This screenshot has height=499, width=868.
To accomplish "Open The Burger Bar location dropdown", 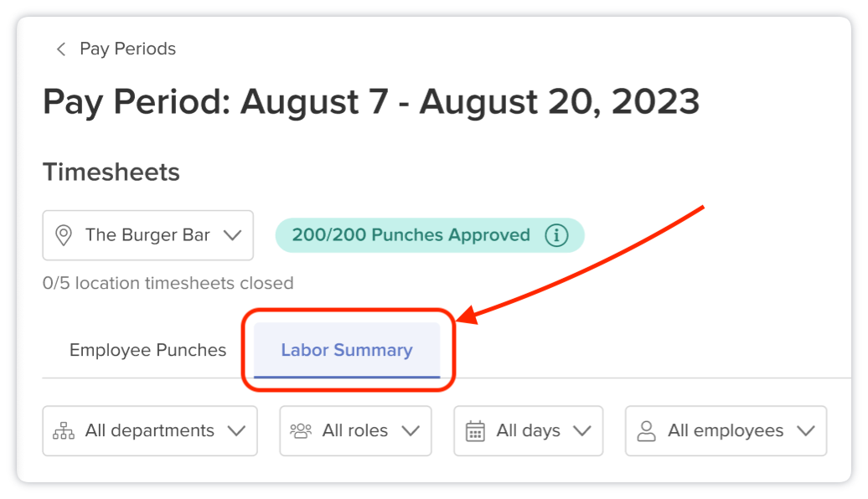I will 147,235.
